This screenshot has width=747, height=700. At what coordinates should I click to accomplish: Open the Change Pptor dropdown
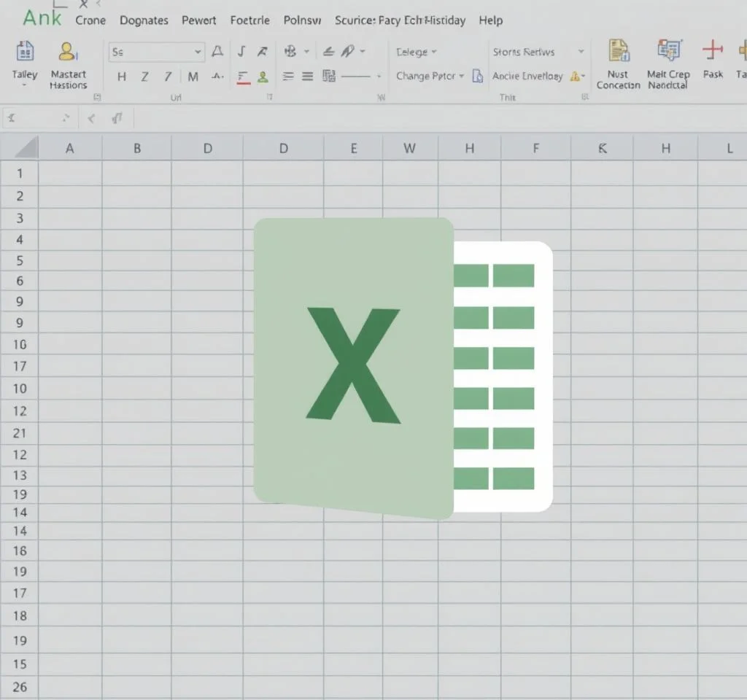click(x=430, y=76)
